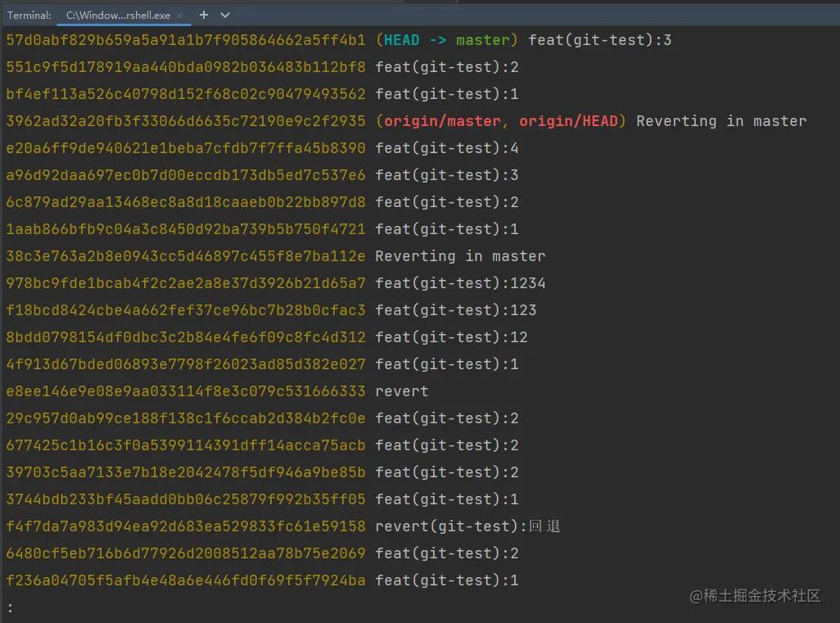840x623 pixels.
Task: Click commit hash starting with e20a6ff9
Action: click(x=186, y=148)
